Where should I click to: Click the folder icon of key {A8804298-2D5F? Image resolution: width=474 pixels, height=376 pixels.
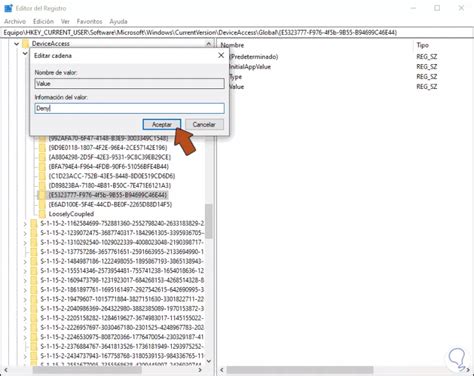point(42,157)
